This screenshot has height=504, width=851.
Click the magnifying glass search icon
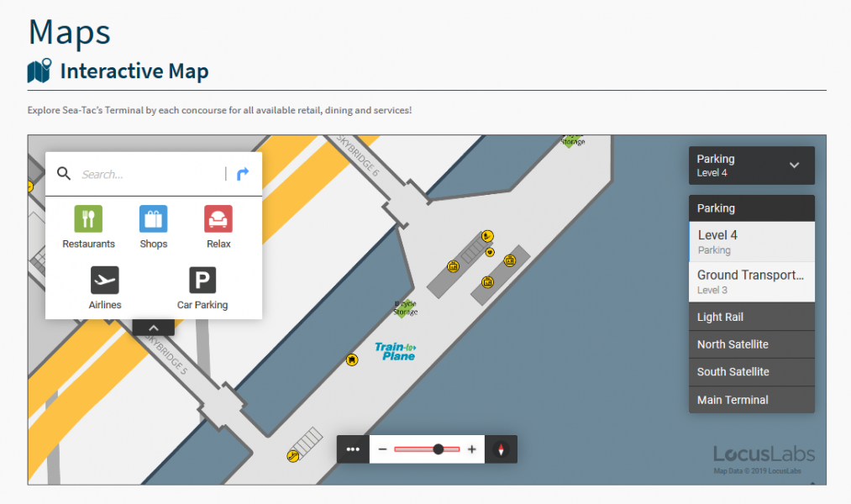pyautogui.click(x=64, y=173)
